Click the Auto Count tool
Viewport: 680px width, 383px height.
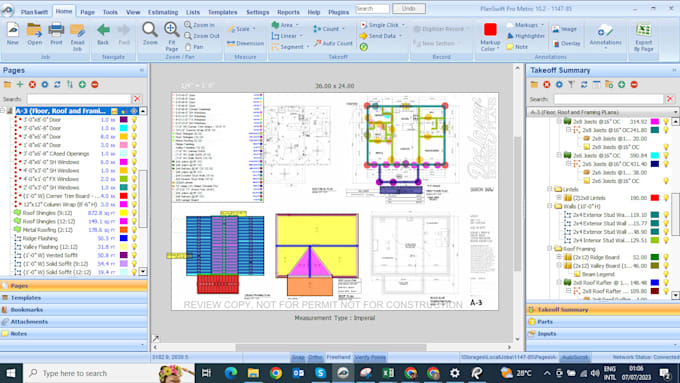coord(333,43)
